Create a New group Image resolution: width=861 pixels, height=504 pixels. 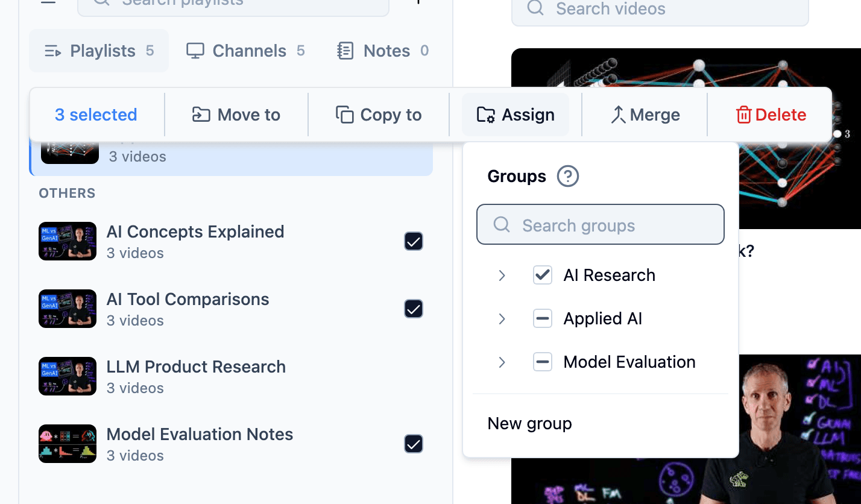529,424
